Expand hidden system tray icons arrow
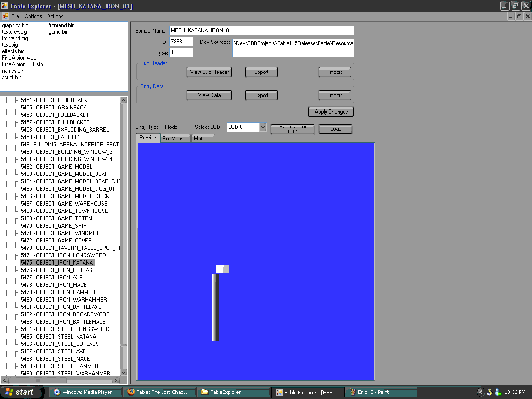Image resolution: width=532 pixels, height=399 pixels. pyautogui.click(x=480, y=392)
